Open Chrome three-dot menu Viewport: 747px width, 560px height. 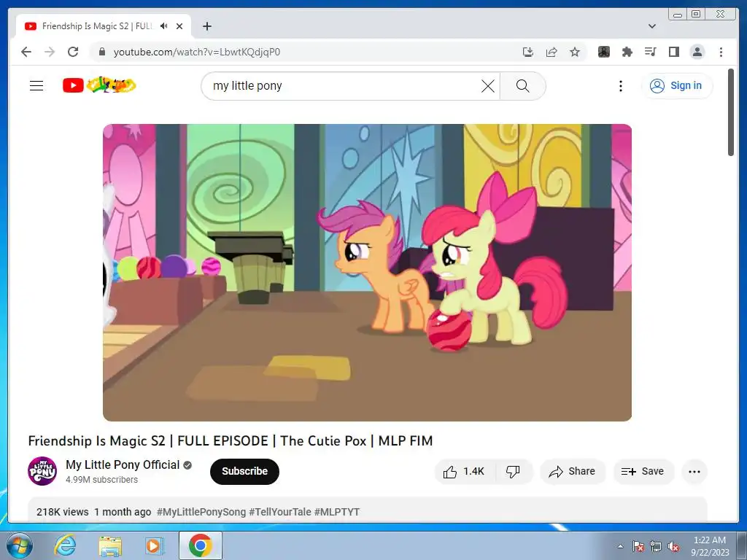tap(721, 52)
